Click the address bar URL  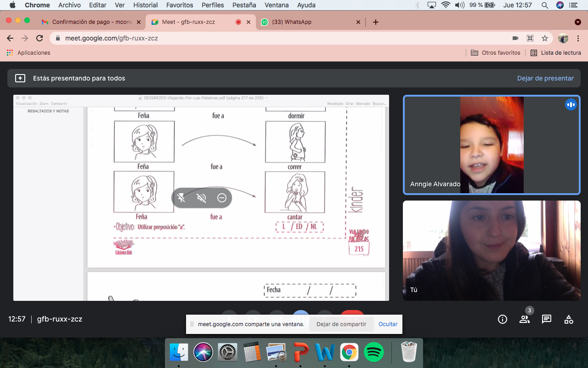point(112,38)
